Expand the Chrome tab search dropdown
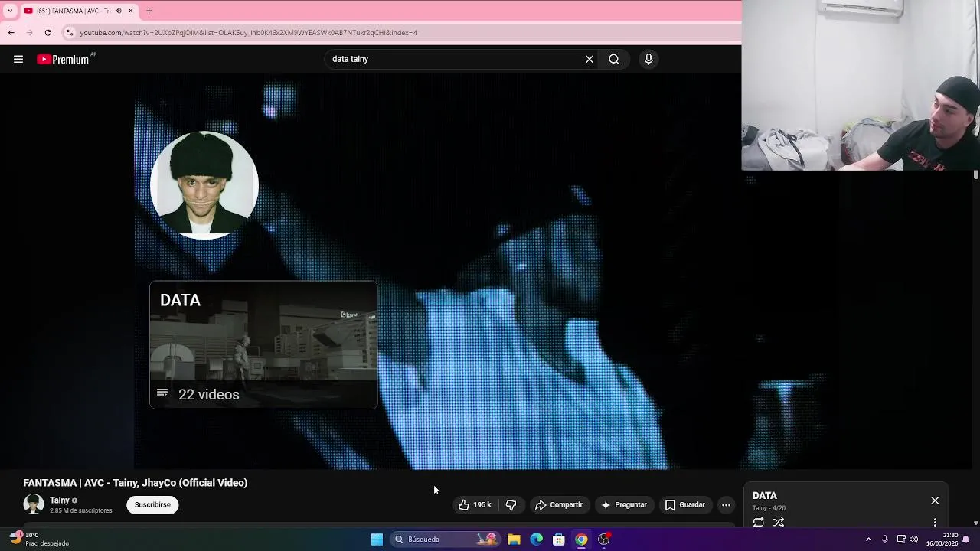Image resolution: width=980 pixels, height=551 pixels. point(10,11)
